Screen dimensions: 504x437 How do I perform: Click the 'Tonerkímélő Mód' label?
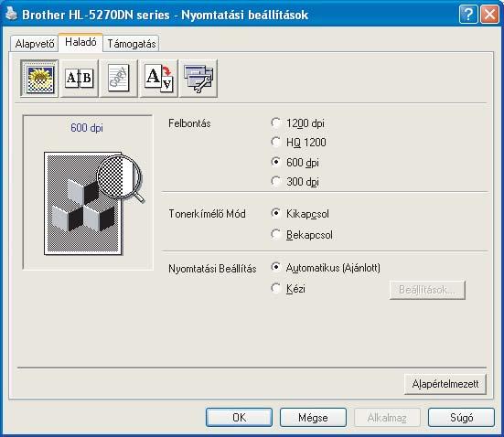[x=208, y=214]
